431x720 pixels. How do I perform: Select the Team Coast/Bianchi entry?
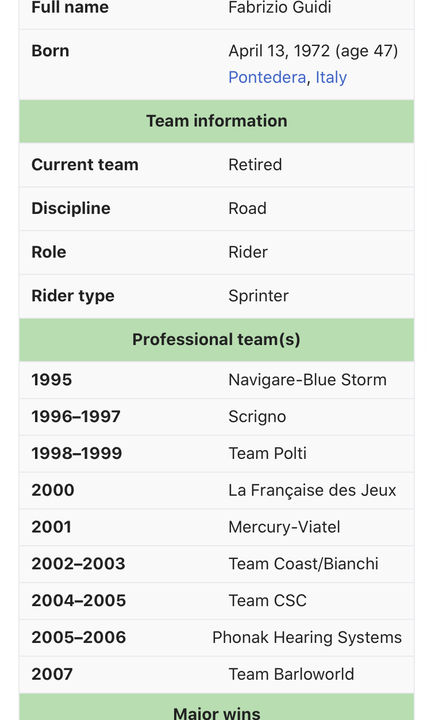point(303,563)
